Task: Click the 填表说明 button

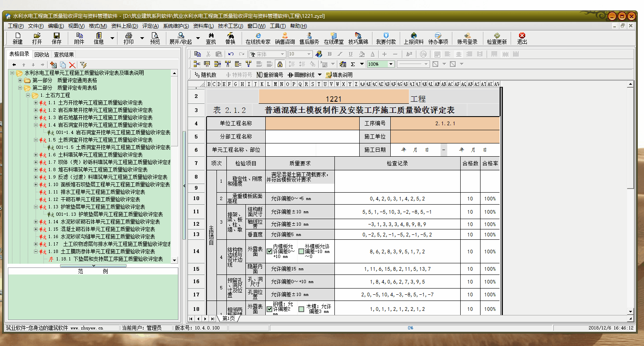Action: click(339, 75)
